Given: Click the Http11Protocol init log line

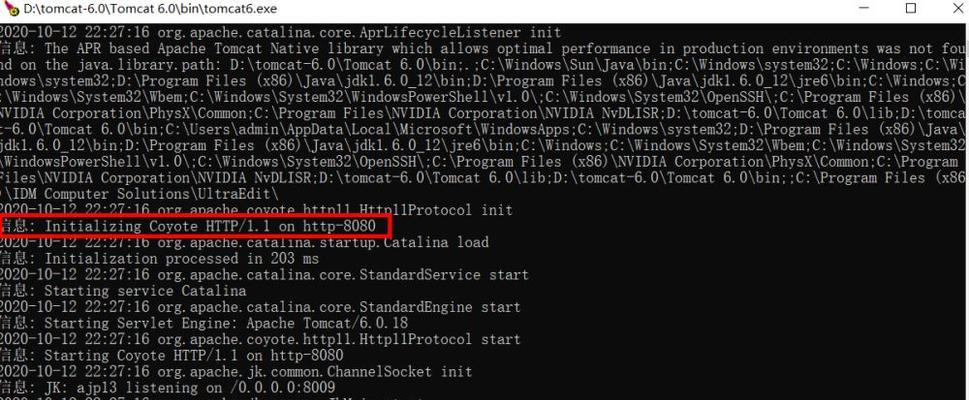Looking at the screenshot, I should pos(256,210).
